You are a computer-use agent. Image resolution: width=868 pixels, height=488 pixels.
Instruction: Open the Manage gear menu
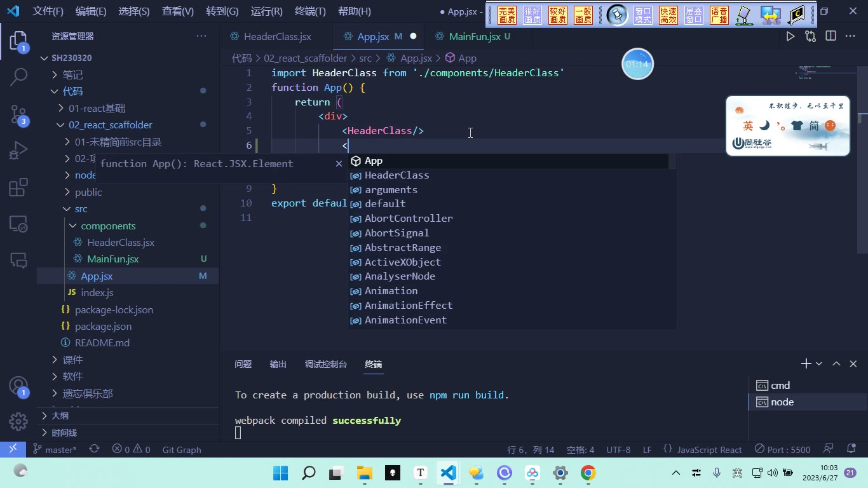click(18, 421)
